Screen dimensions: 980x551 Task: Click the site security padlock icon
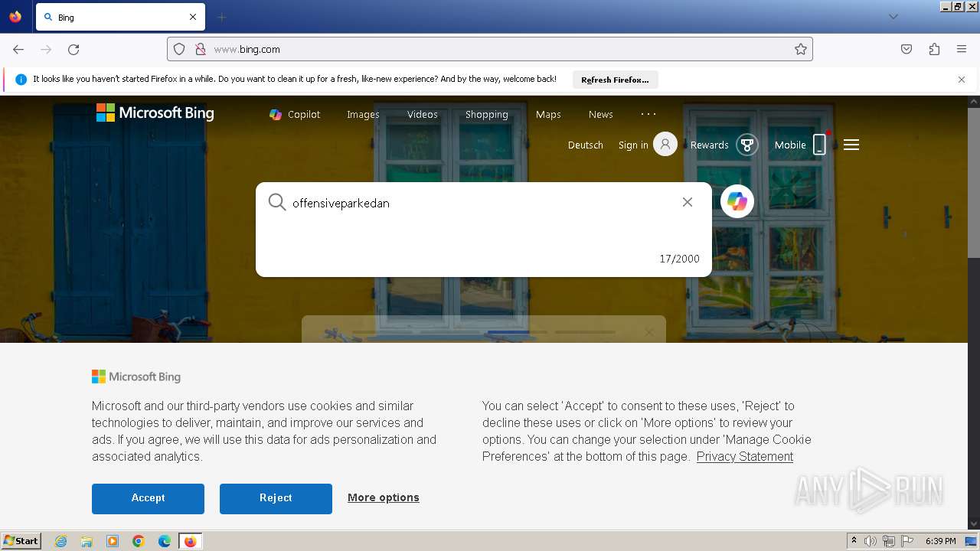click(x=201, y=49)
